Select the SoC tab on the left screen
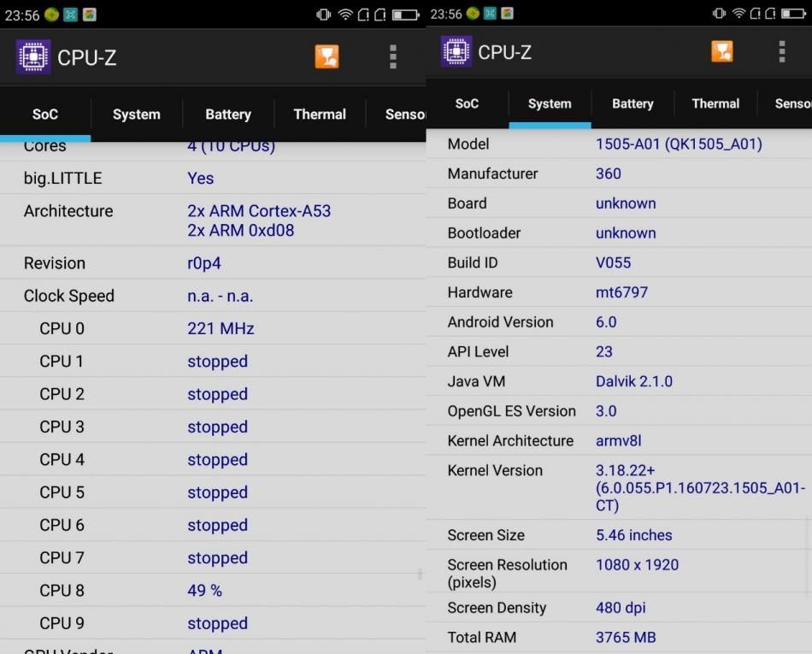Screen dimensions: 812x654 click(x=45, y=114)
